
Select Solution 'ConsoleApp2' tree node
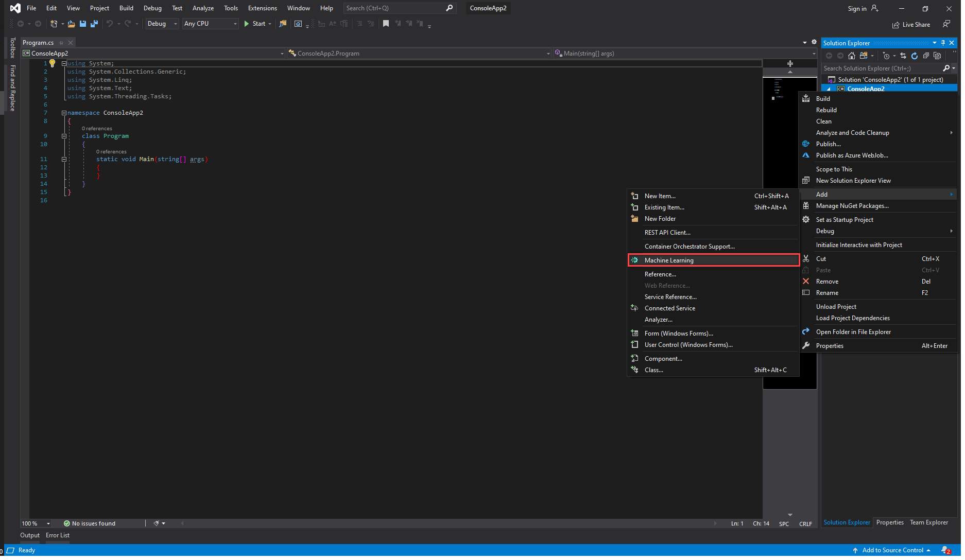[x=889, y=80]
